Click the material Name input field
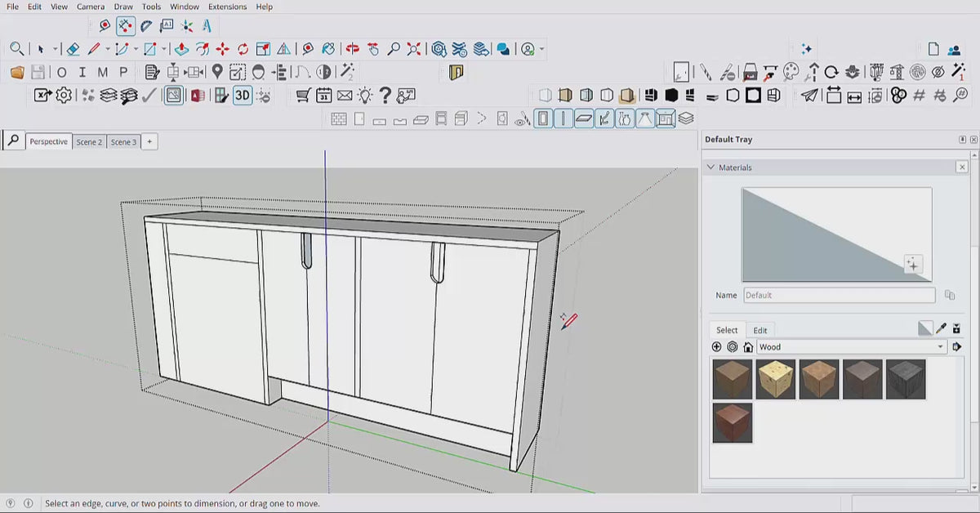The image size is (980, 513). [x=839, y=295]
